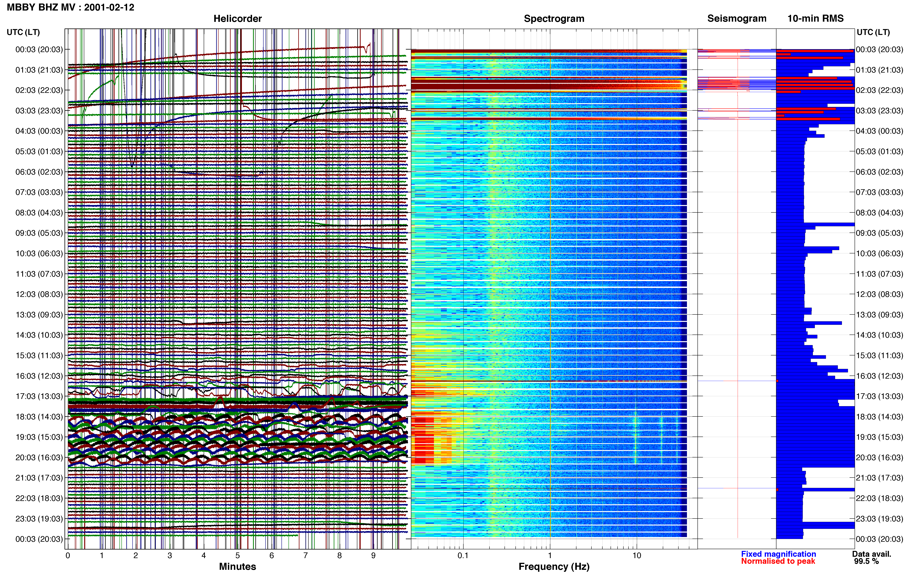Viewport: 924px width, 578px height.
Task: Click the frequency tick label '10'
Action: [x=636, y=555]
